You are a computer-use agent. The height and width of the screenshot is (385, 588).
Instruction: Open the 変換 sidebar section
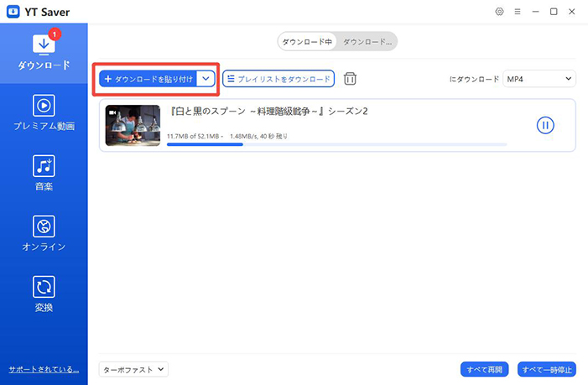tap(44, 294)
